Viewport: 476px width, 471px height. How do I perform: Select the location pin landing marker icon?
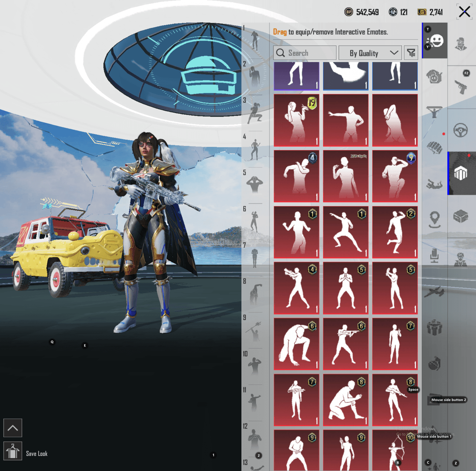[x=435, y=220]
